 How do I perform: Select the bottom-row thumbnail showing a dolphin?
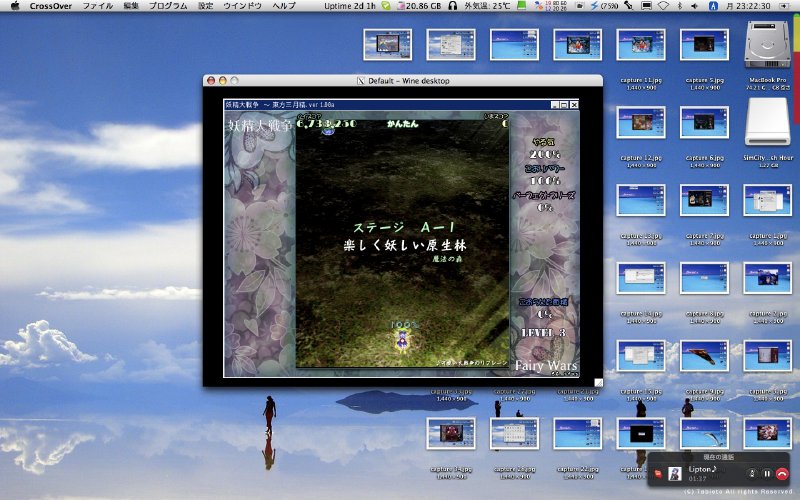[704, 434]
